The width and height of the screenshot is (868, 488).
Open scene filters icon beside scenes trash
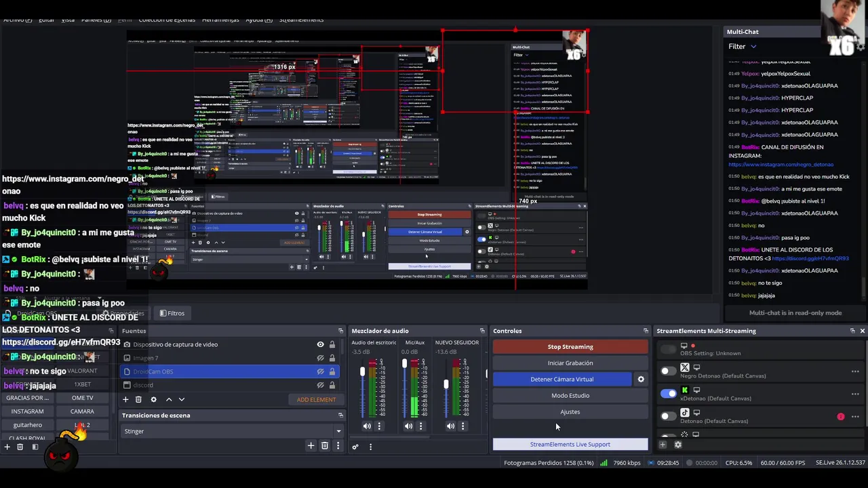35,447
